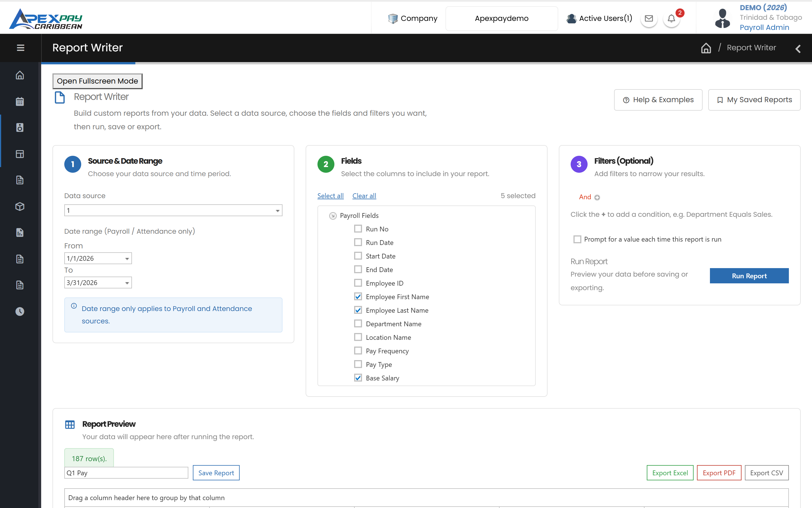Add a filter condition with plus icon

click(597, 198)
